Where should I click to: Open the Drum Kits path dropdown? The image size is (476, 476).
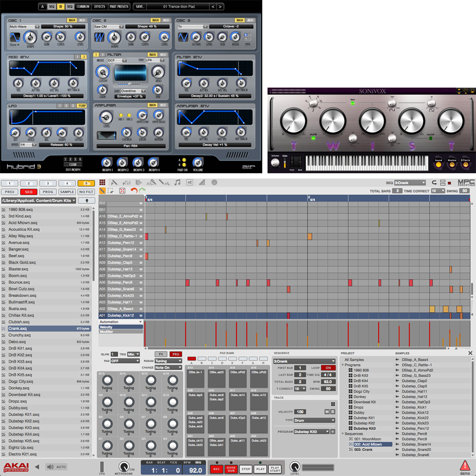click(x=39, y=200)
